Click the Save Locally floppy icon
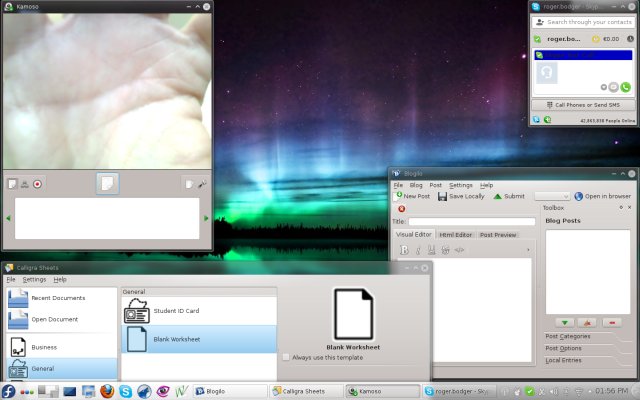 443,196
